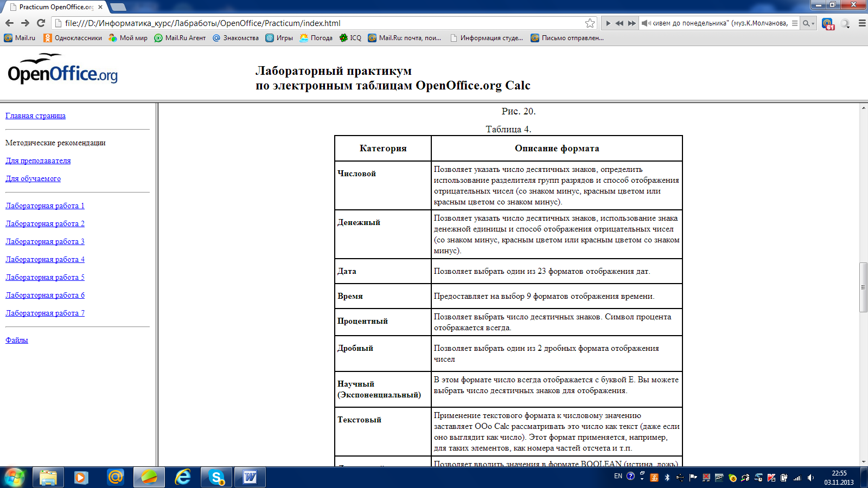Open the Mail.Ru: почта bookmark
The width and height of the screenshot is (868, 488).
[x=405, y=38]
